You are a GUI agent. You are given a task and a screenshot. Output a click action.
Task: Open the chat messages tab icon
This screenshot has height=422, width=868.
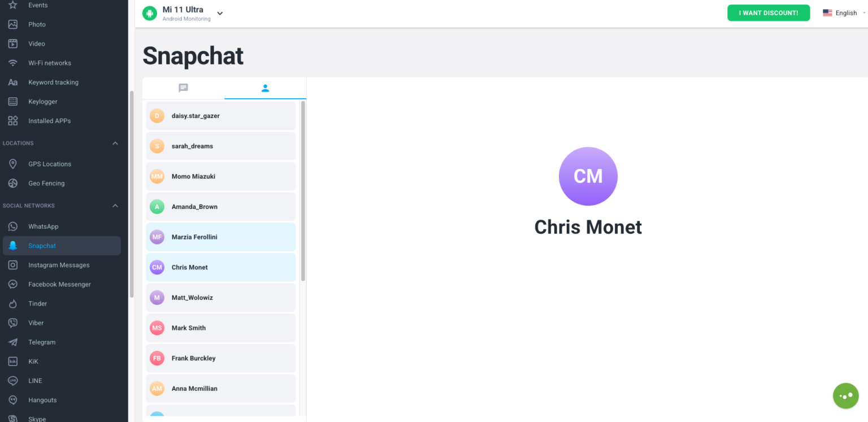click(x=183, y=88)
